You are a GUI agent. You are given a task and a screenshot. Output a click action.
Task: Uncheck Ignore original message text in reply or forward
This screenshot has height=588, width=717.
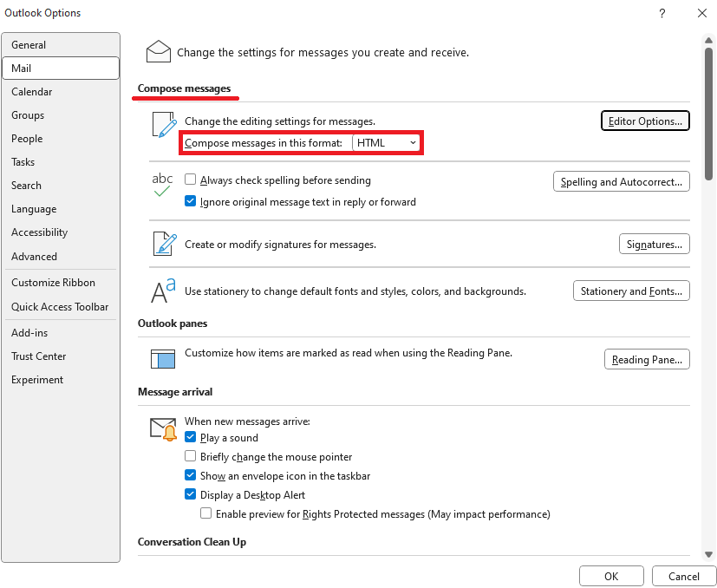point(190,201)
